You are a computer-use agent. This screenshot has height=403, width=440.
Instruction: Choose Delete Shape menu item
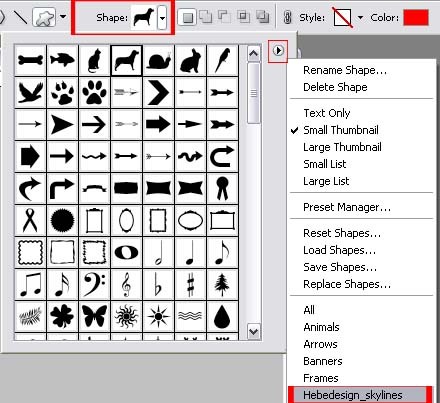click(335, 87)
